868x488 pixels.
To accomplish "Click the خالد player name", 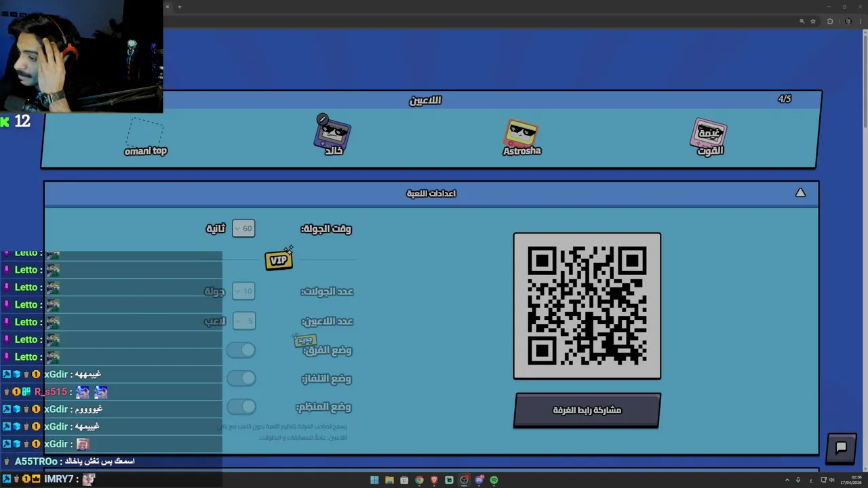I will [334, 151].
